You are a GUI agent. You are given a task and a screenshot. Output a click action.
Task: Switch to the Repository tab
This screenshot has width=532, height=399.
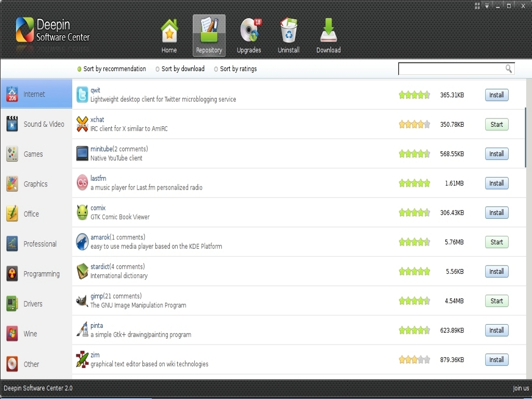[x=209, y=35]
